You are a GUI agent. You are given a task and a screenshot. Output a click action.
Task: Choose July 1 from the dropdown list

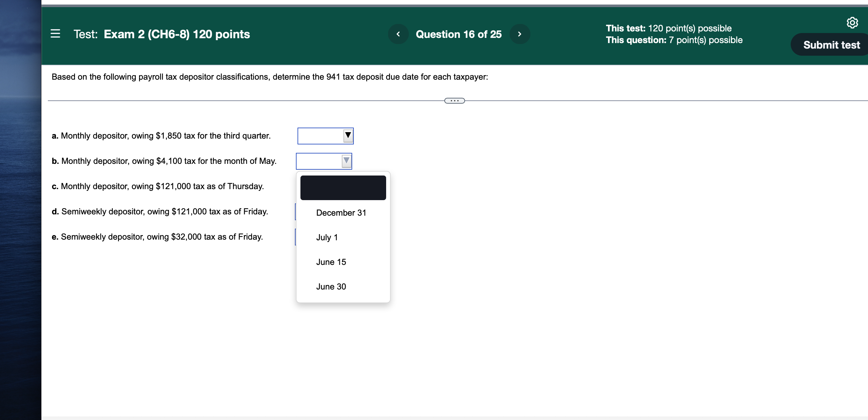point(327,237)
